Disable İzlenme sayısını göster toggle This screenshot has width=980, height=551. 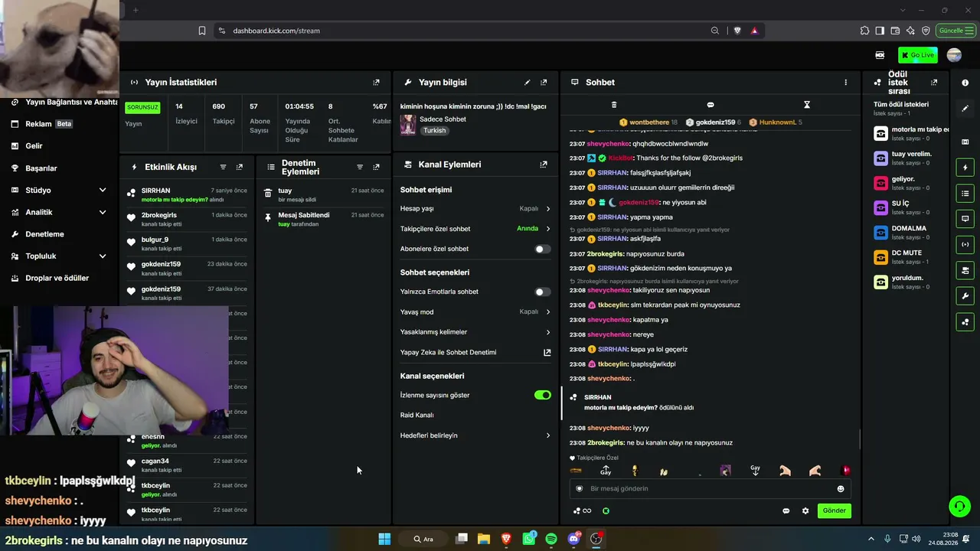coord(542,395)
